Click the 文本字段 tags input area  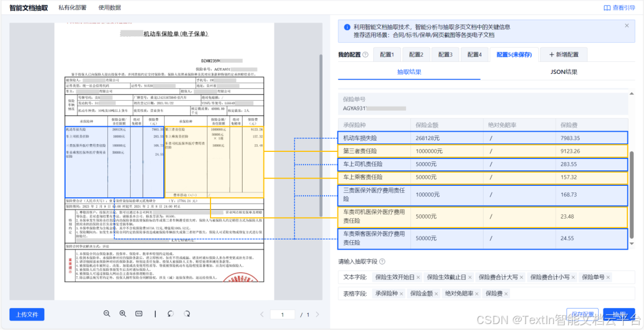[487, 278]
